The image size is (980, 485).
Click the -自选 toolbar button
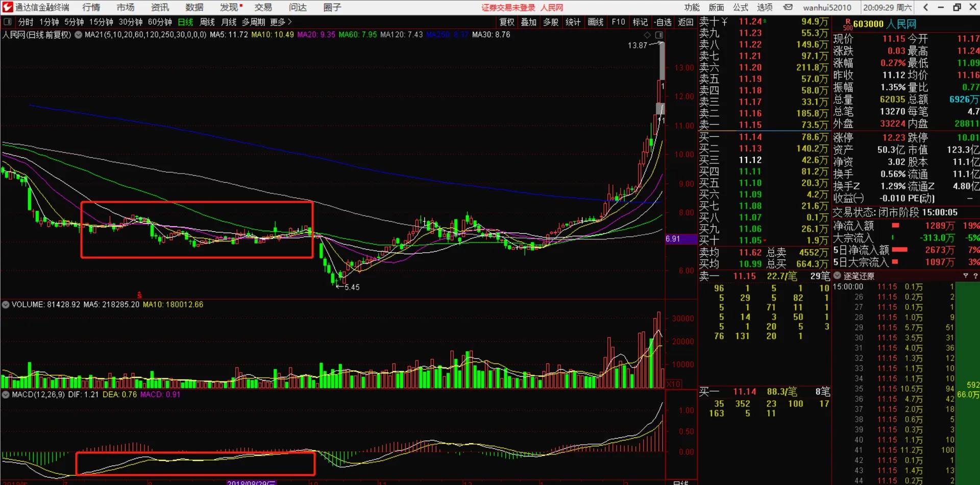pyautogui.click(x=663, y=22)
